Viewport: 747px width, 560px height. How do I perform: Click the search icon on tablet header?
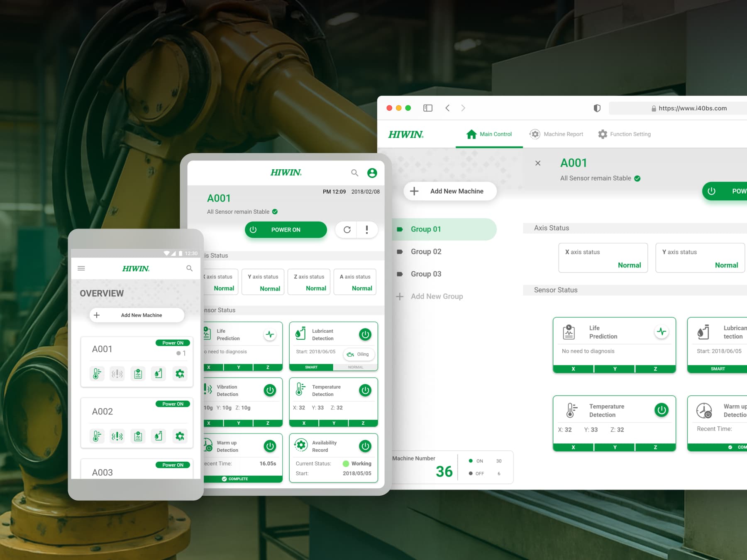click(x=354, y=173)
